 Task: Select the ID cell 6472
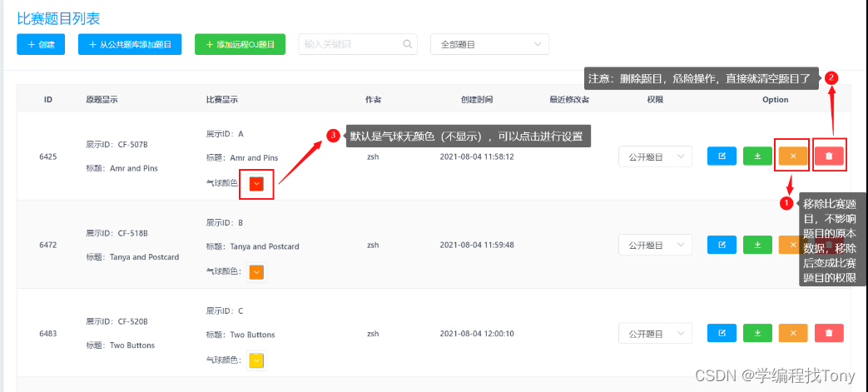[49, 246]
